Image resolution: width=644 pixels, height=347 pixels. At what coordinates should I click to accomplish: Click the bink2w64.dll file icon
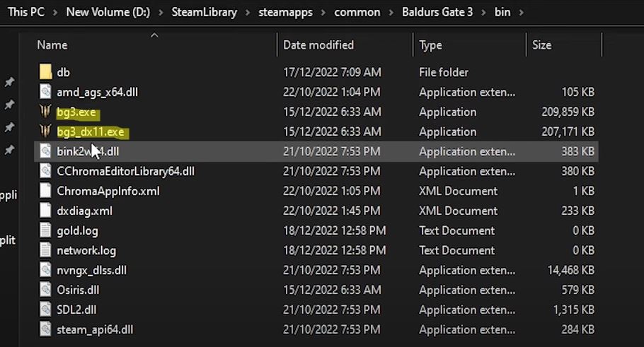(x=45, y=151)
